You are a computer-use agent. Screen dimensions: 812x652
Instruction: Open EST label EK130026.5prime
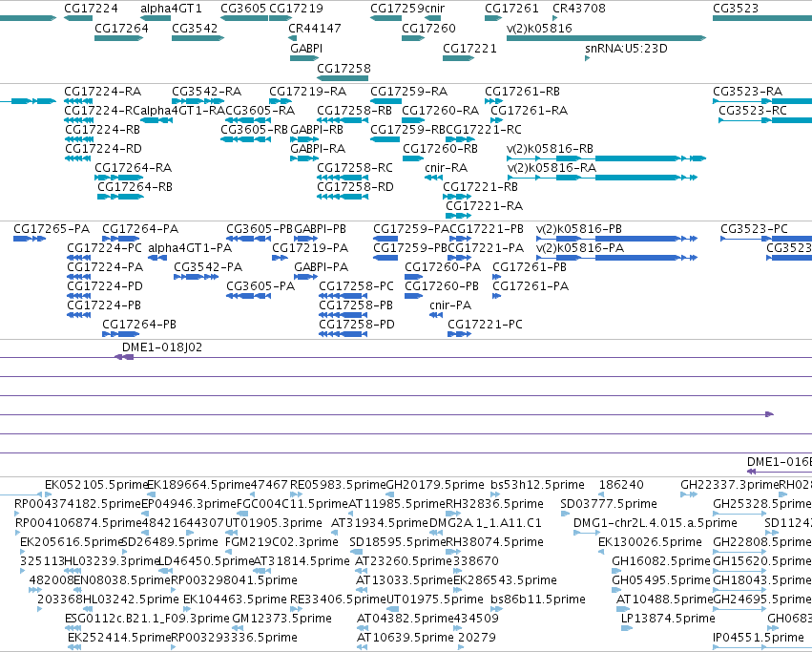pyautogui.click(x=650, y=541)
